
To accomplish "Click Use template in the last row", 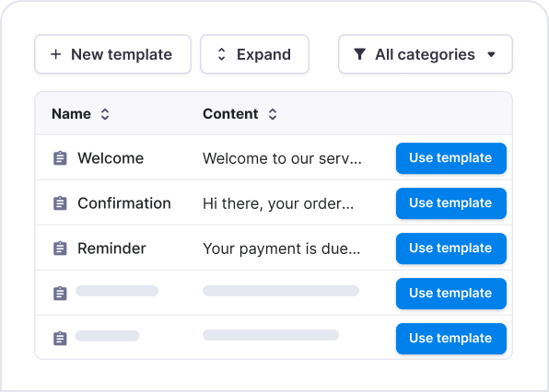I will 451,339.
